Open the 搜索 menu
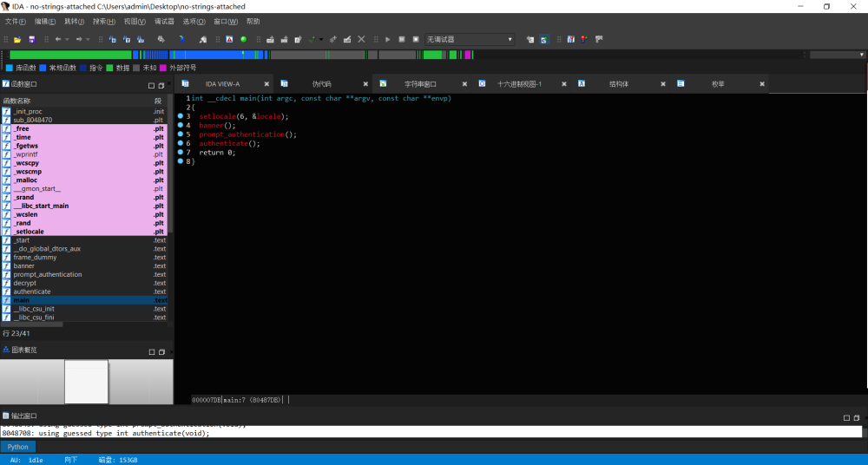868x465 pixels. click(104, 21)
